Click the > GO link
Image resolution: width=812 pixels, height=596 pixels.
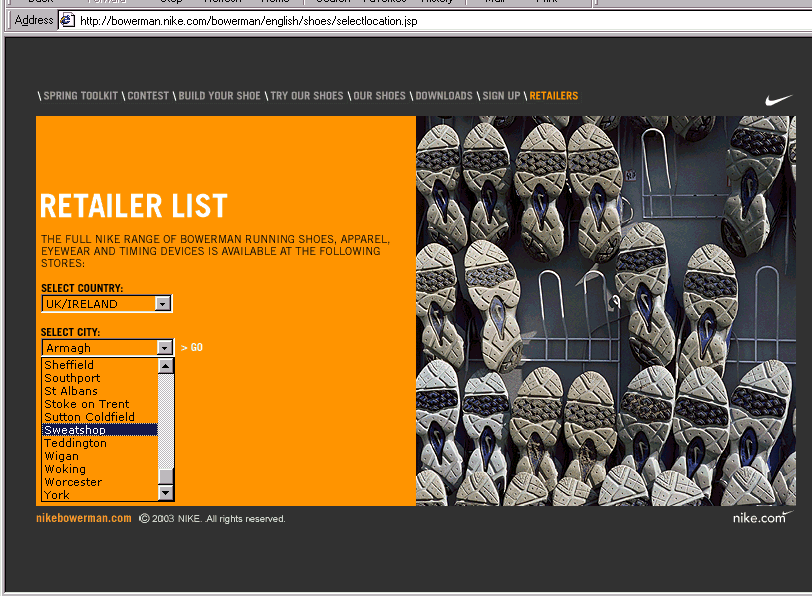click(x=192, y=347)
